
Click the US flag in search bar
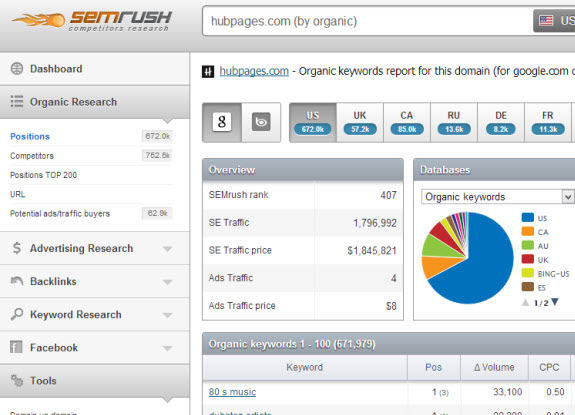click(x=546, y=21)
